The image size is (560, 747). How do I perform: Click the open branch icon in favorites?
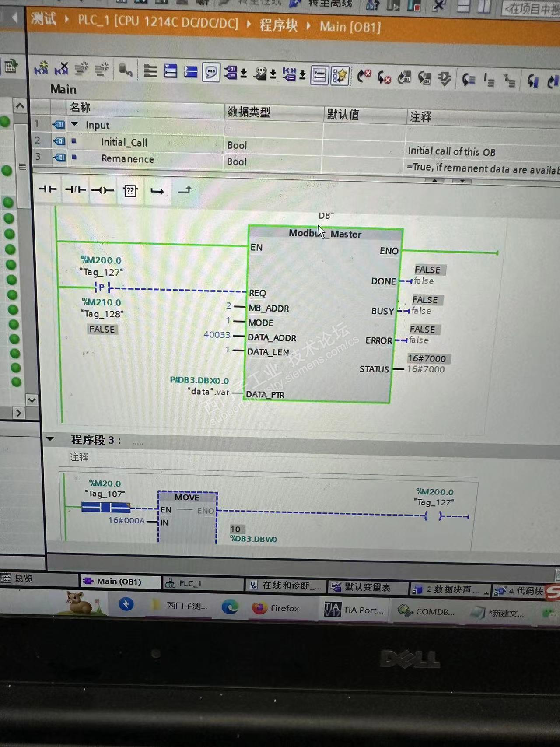pyautogui.click(x=157, y=191)
